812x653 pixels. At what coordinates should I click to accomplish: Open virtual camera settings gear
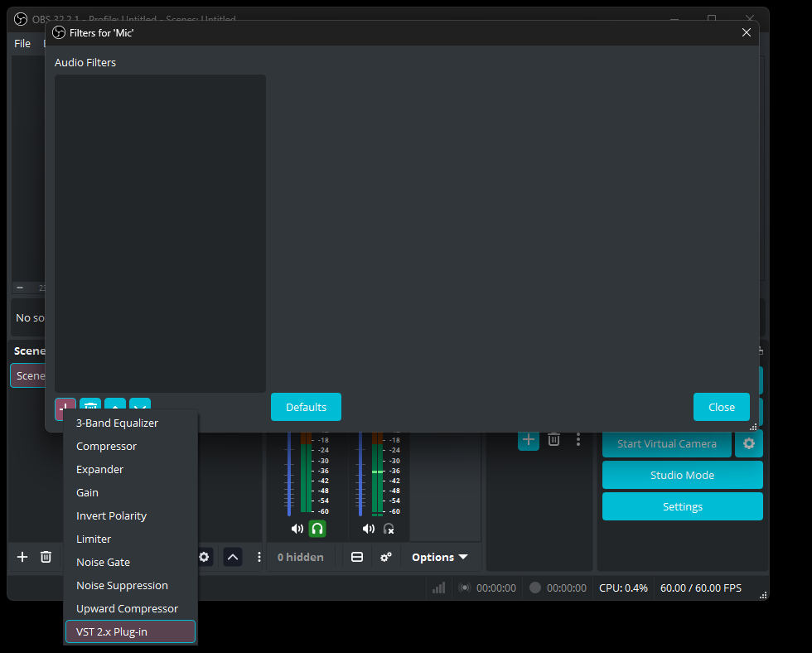click(749, 444)
